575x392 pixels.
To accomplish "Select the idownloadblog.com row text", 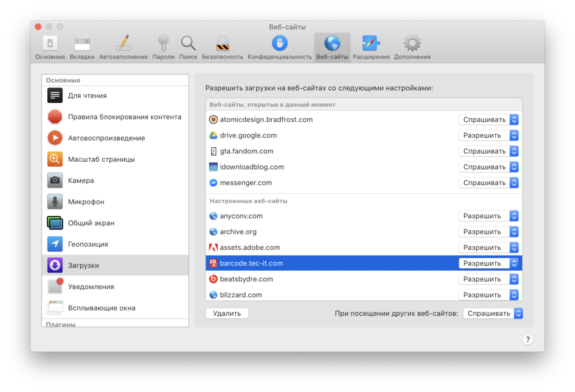I will pos(252,167).
